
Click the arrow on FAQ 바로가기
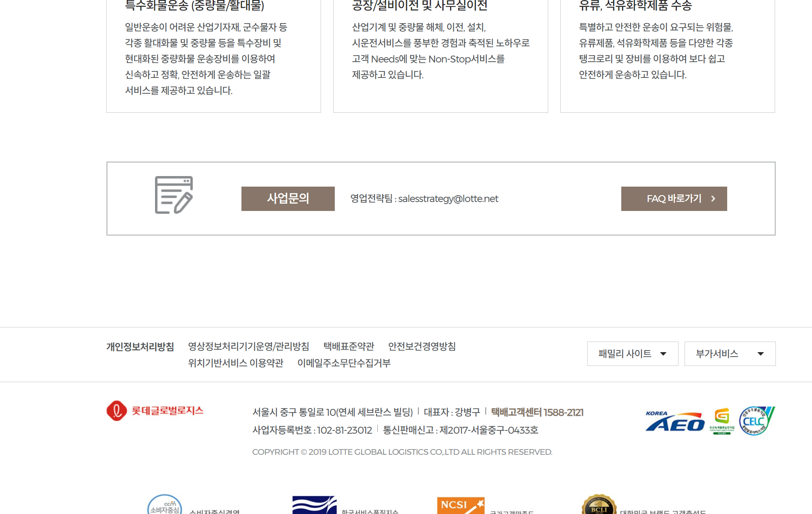[713, 199]
